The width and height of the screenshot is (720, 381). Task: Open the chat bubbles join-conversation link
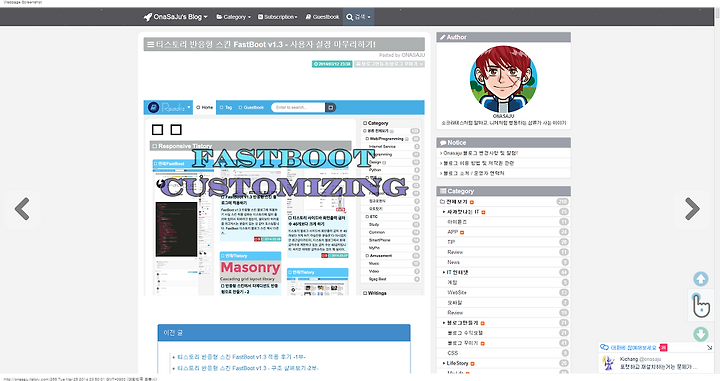click(x=633, y=347)
